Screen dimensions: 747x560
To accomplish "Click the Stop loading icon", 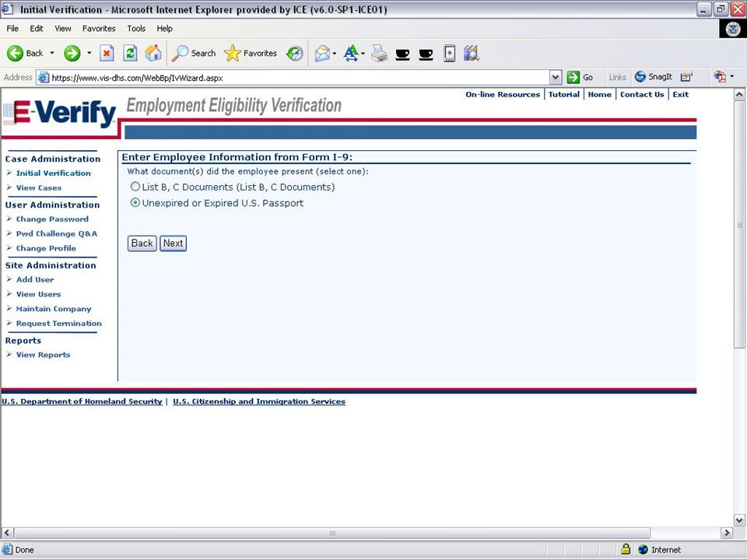I will pyautogui.click(x=107, y=54).
